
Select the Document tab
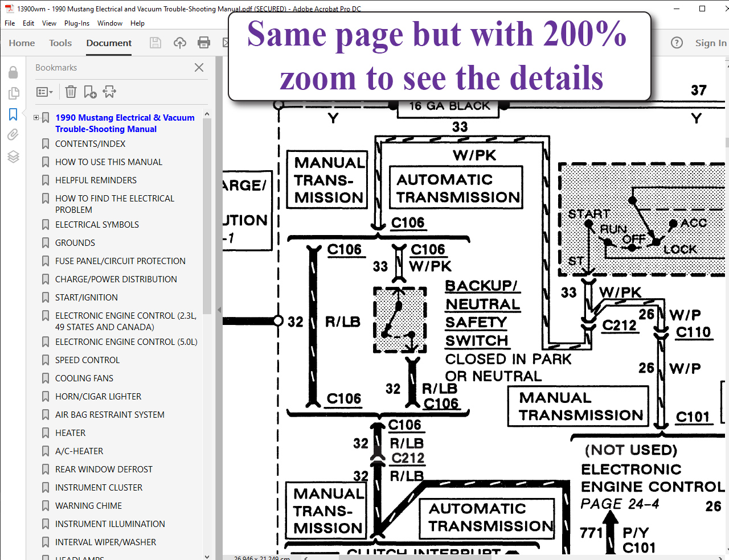pos(109,43)
